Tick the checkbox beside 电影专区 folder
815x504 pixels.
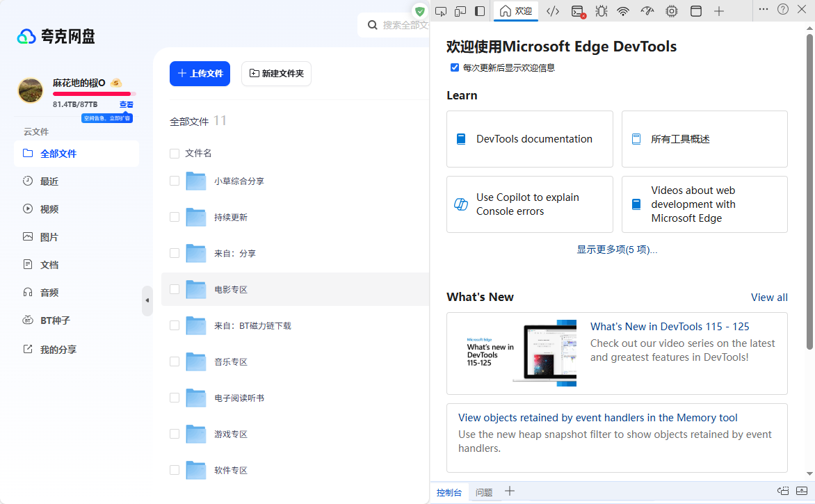pyautogui.click(x=175, y=289)
